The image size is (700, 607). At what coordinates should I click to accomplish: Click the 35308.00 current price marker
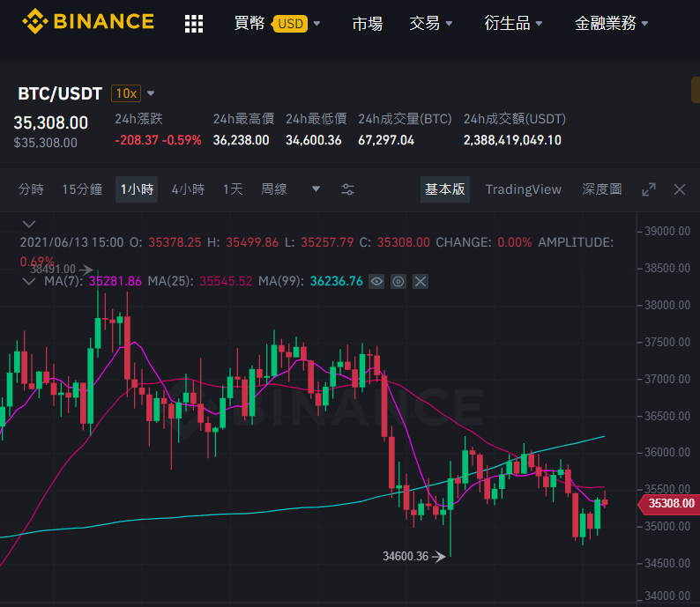(x=669, y=504)
